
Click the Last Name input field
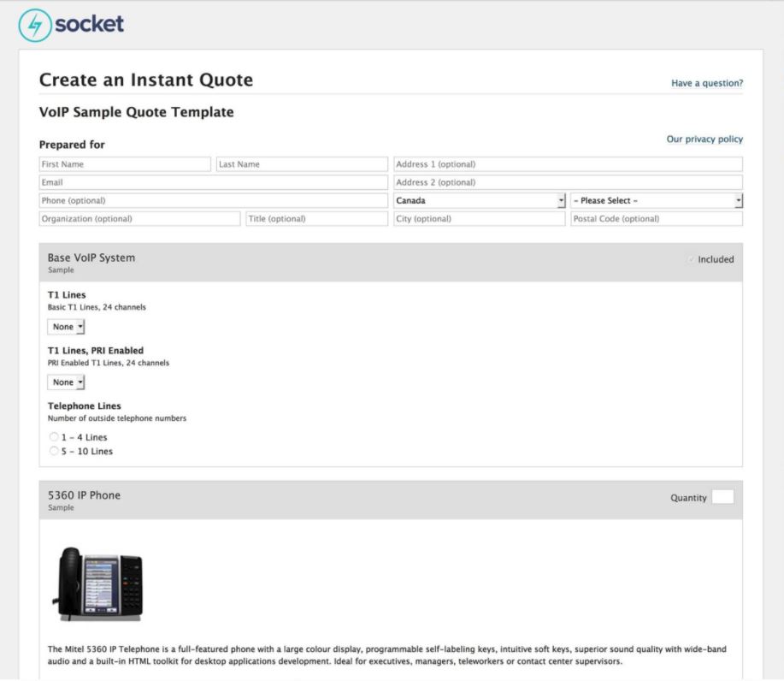point(301,164)
